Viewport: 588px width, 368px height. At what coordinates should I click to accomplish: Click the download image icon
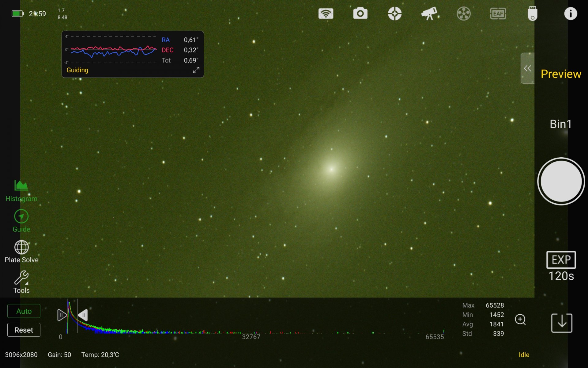(562, 323)
